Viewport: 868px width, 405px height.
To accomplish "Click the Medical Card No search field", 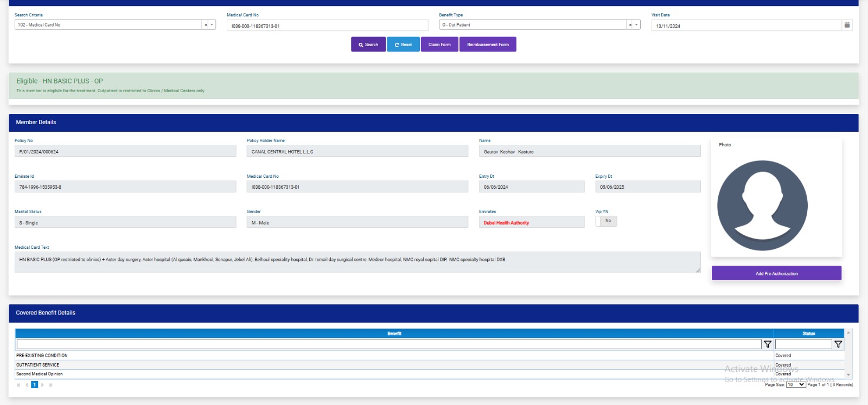I will click(x=327, y=25).
